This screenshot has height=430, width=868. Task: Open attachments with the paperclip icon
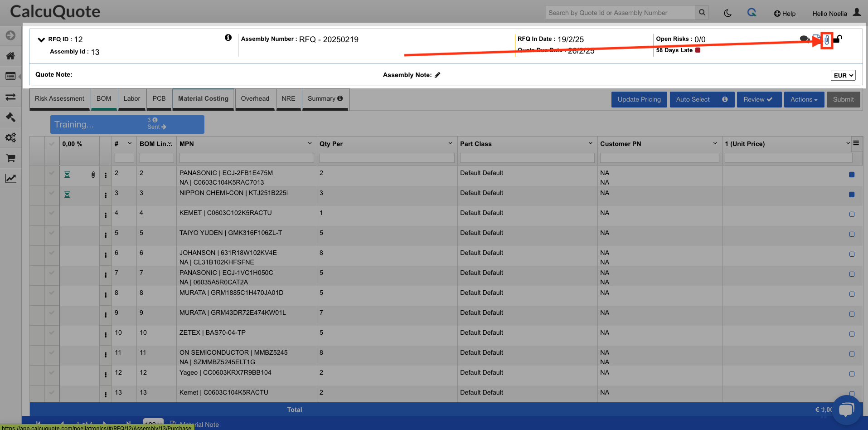(827, 40)
